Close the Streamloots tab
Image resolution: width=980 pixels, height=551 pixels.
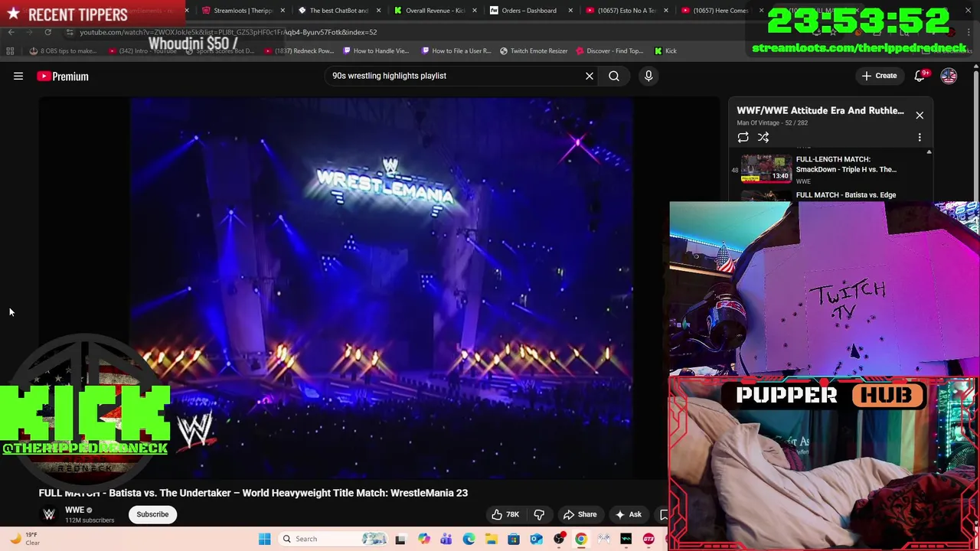pos(283,11)
